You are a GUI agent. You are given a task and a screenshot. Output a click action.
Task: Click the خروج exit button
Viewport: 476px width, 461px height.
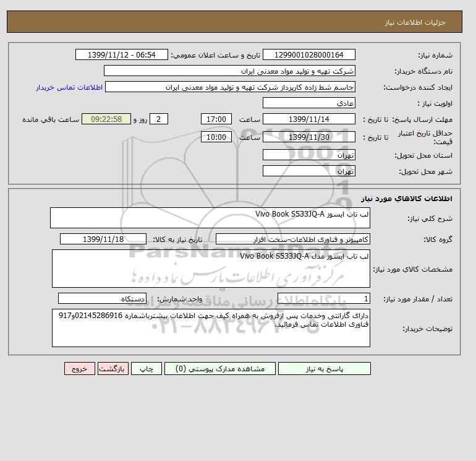pyautogui.click(x=80, y=369)
